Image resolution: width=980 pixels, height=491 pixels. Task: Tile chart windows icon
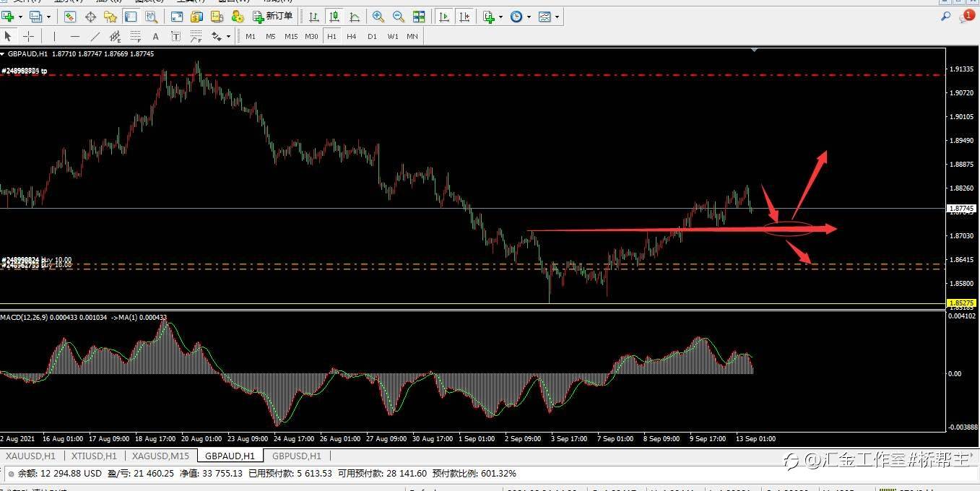418,17
